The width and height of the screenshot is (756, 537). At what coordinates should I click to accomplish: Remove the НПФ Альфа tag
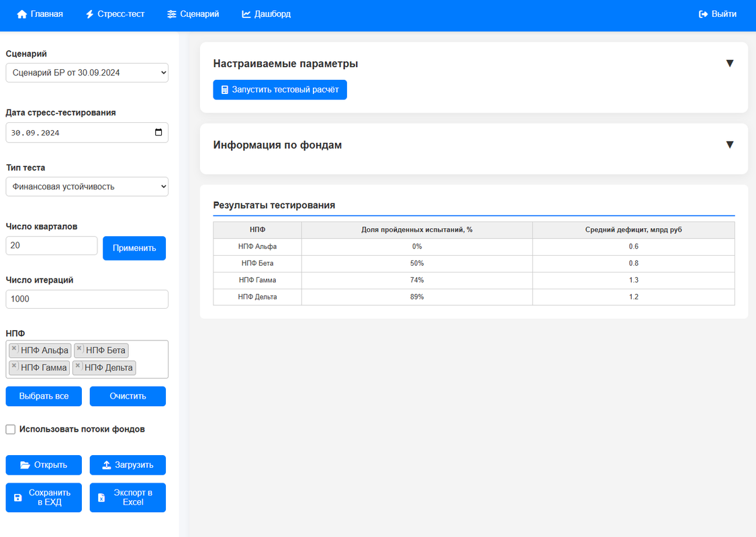[14, 348]
